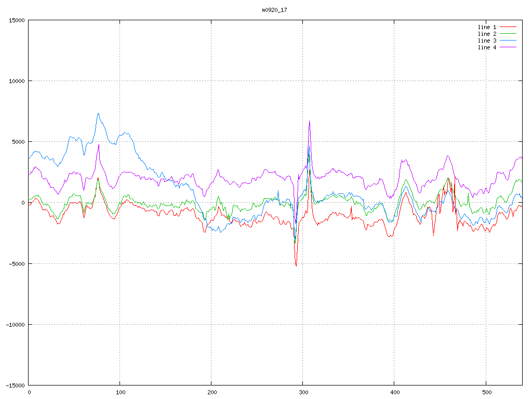Click the red line's lowest dip near x=290
Image resolution: width=532 pixels, height=399 pixels.
[296, 265]
